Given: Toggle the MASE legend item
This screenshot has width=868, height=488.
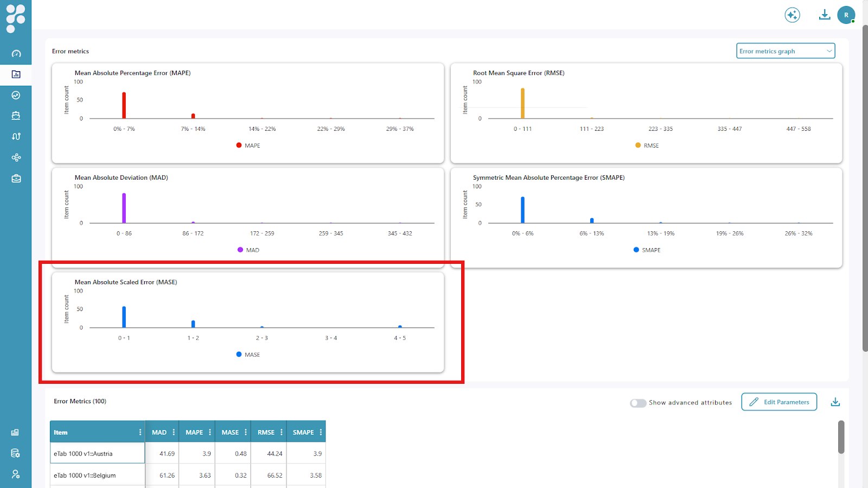Looking at the screenshot, I should [x=248, y=354].
